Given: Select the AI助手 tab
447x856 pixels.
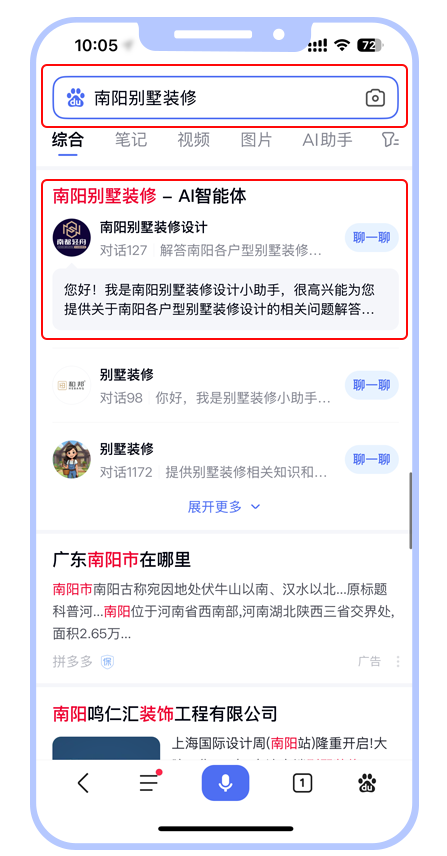Looking at the screenshot, I should tap(327, 140).
